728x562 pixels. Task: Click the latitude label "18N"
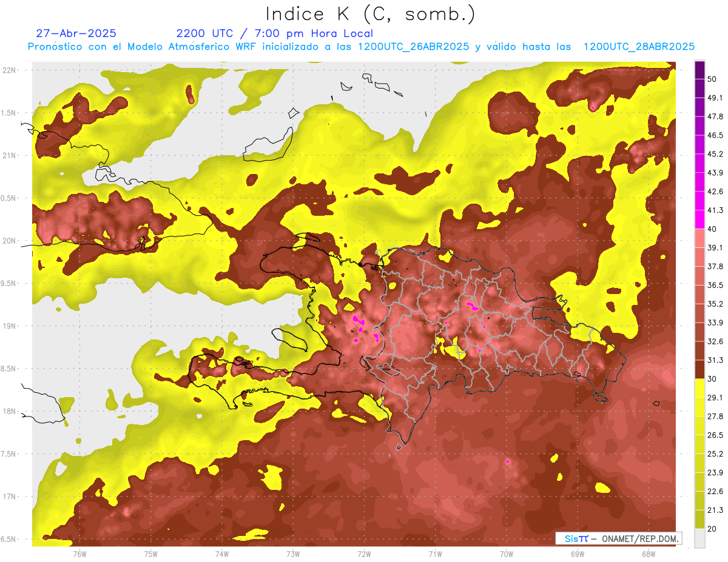[10, 412]
